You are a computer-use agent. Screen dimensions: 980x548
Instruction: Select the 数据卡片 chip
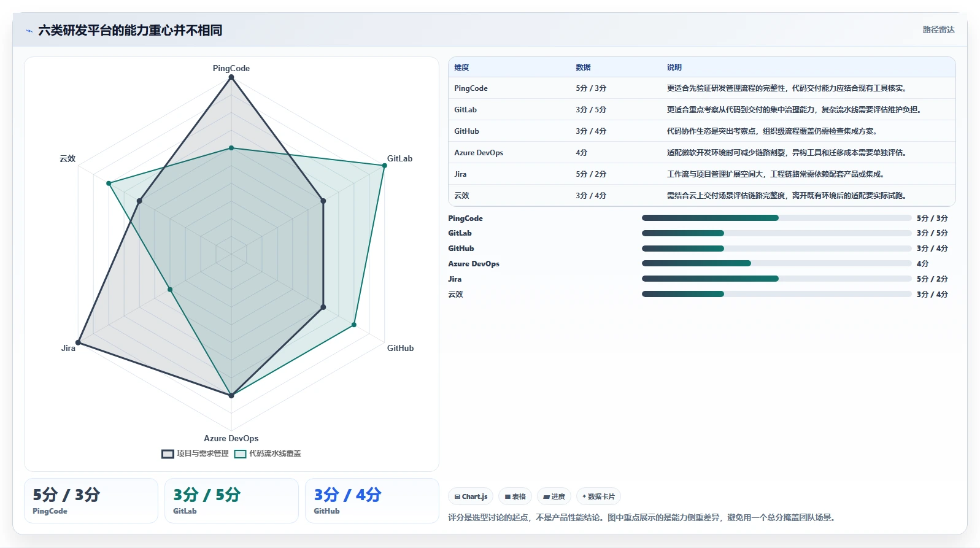point(598,496)
